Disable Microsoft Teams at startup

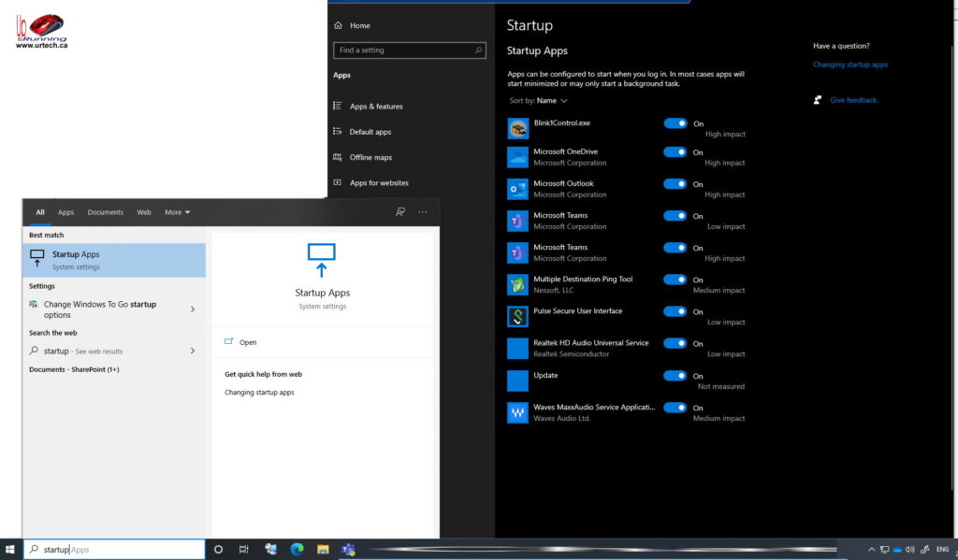tap(675, 216)
